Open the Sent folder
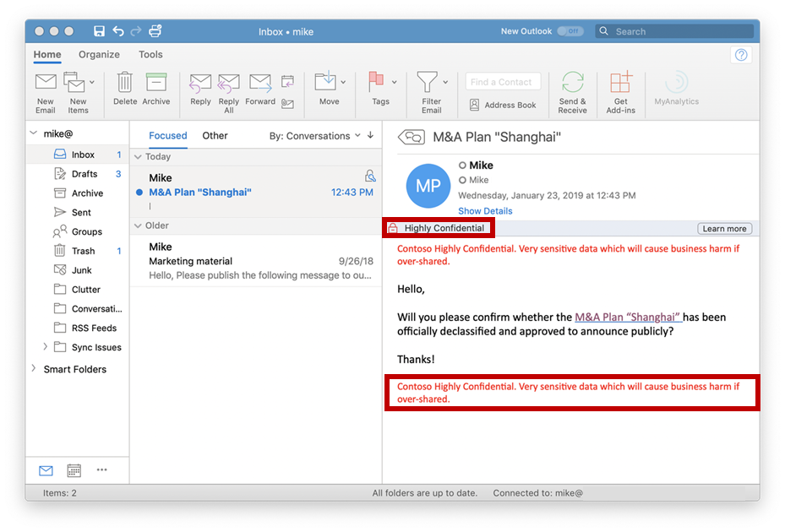785x532 pixels. click(x=78, y=212)
